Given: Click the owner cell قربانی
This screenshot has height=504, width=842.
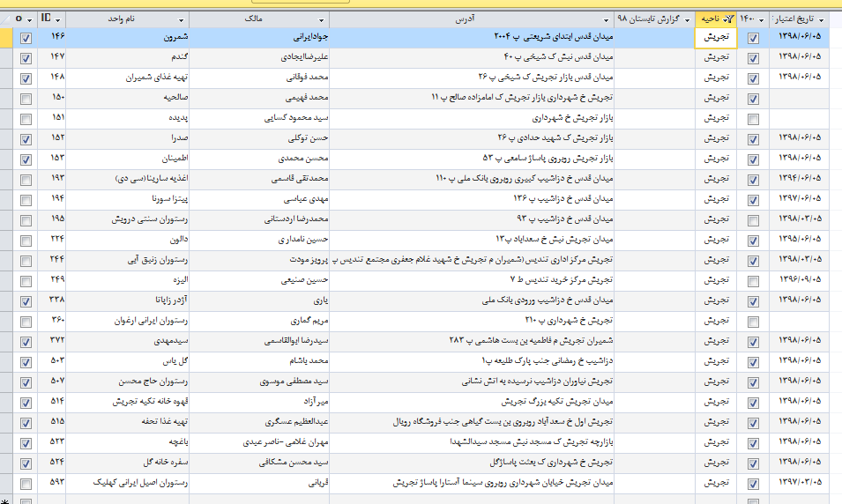Looking at the screenshot, I should click(x=259, y=484).
